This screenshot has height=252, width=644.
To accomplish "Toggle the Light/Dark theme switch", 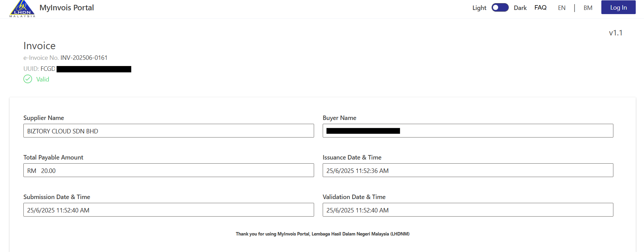I will point(500,8).
